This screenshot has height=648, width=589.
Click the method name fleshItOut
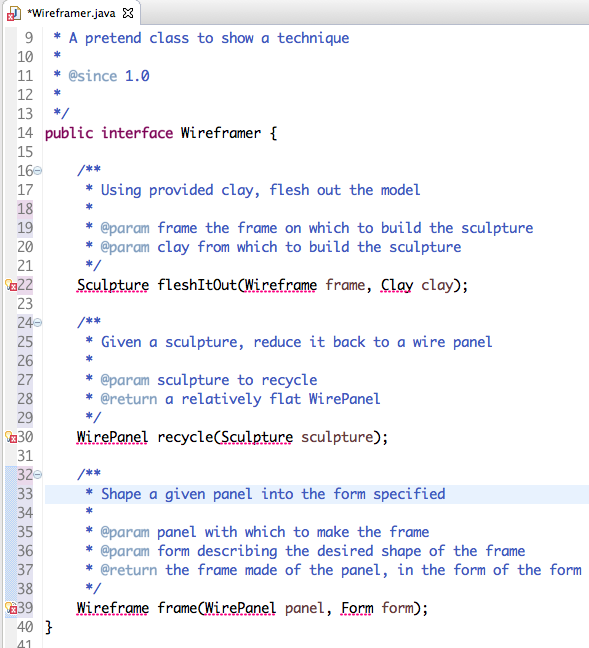point(197,285)
